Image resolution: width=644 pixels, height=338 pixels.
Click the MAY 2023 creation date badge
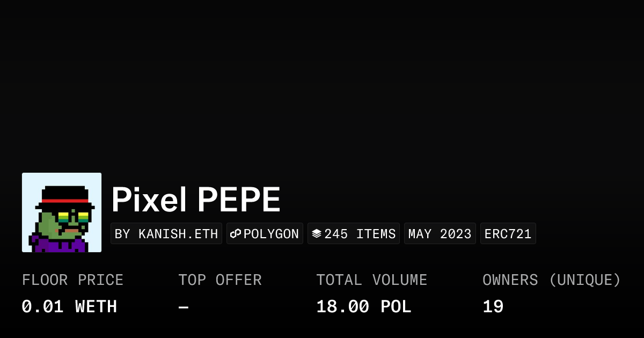click(440, 234)
